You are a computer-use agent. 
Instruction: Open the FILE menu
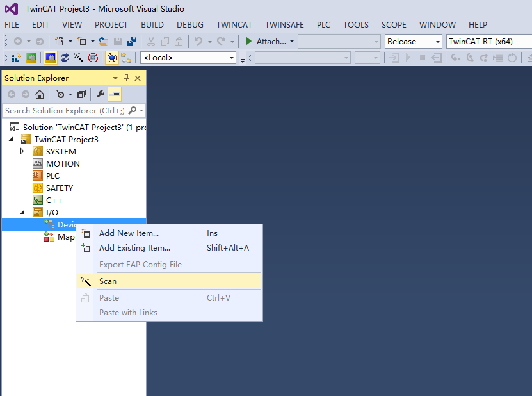tap(12, 25)
